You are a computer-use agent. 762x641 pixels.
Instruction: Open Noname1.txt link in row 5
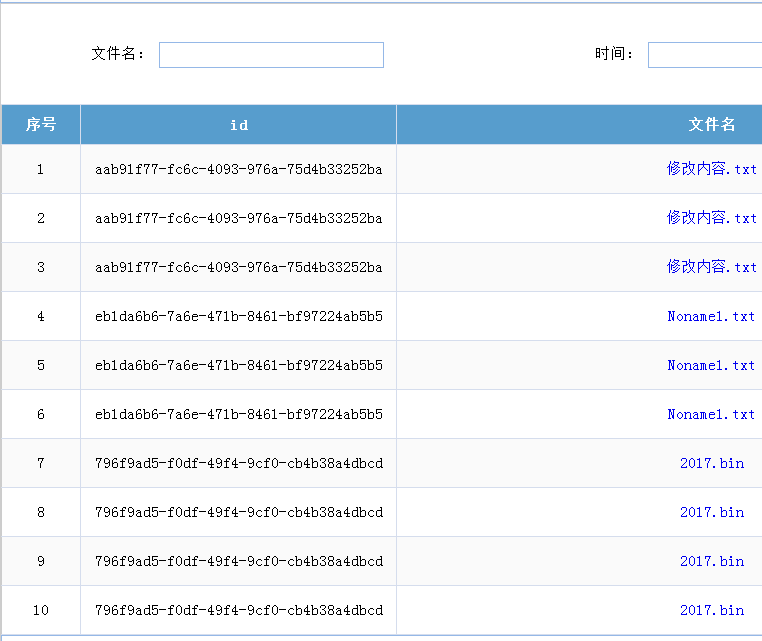coord(711,365)
